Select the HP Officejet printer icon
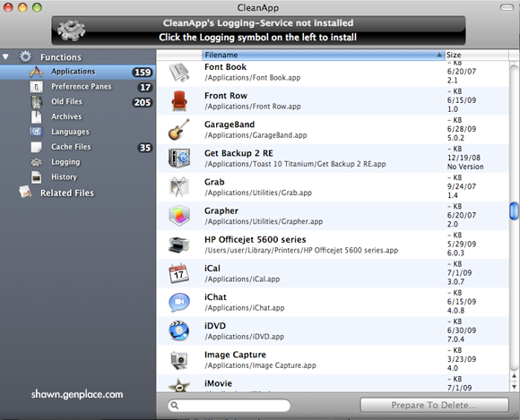Screen dimensions: 520x420 click(x=179, y=244)
